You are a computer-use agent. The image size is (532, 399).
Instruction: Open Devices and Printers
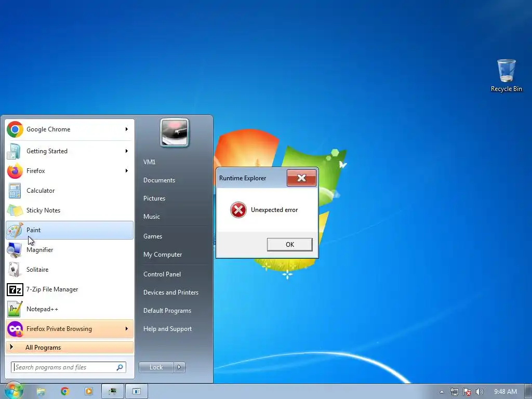click(170, 292)
